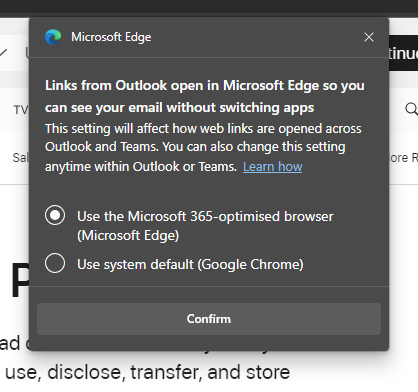Click the large "P" page heading
The width and height of the screenshot is (418, 392).
(20, 280)
